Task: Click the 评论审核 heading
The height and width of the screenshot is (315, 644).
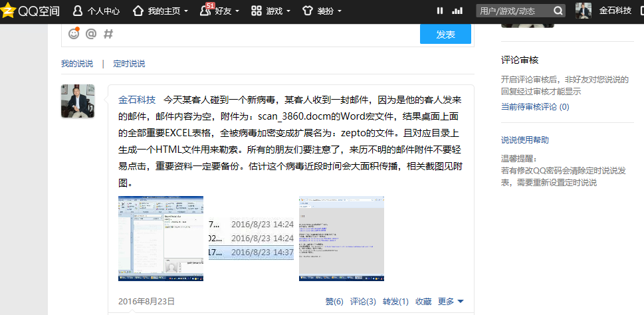Action: pyautogui.click(x=520, y=60)
